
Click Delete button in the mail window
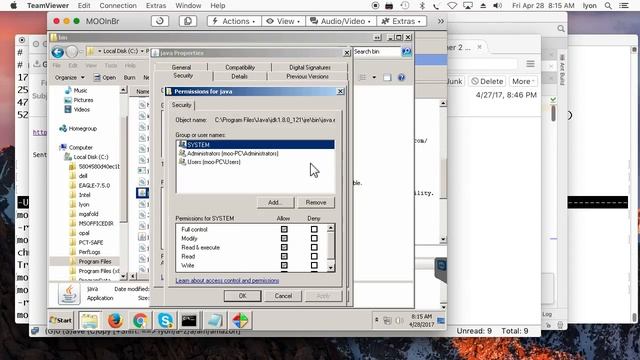[x=487, y=81]
